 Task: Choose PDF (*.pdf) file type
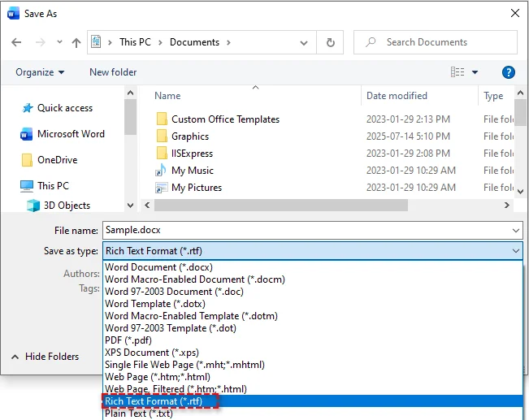(x=312, y=340)
